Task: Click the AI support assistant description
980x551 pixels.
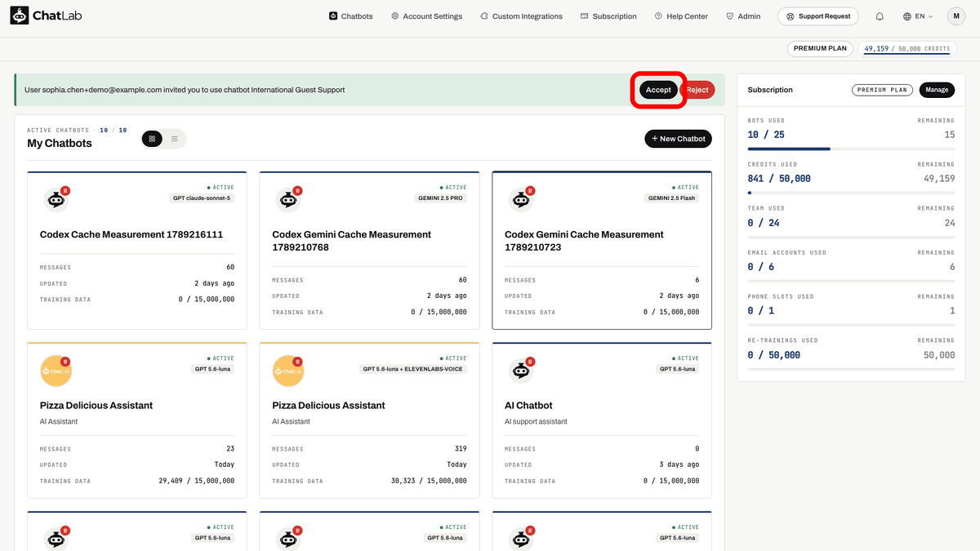Action: [x=536, y=421]
